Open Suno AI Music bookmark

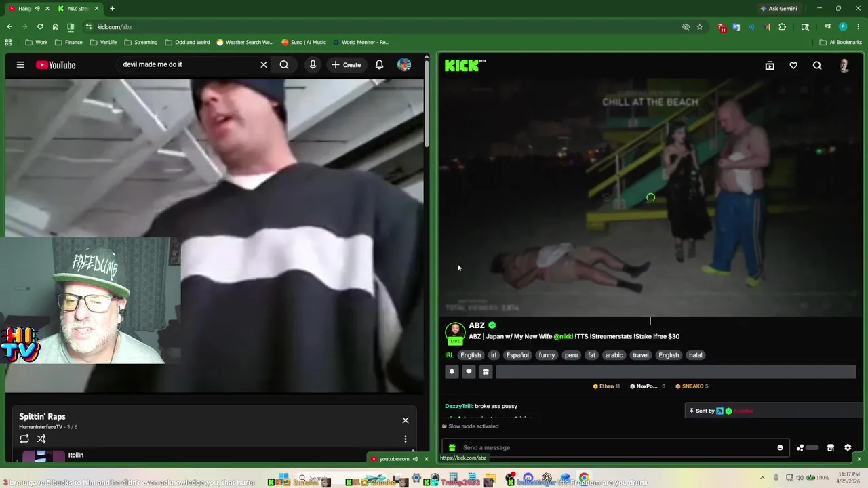pyautogui.click(x=304, y=42)
